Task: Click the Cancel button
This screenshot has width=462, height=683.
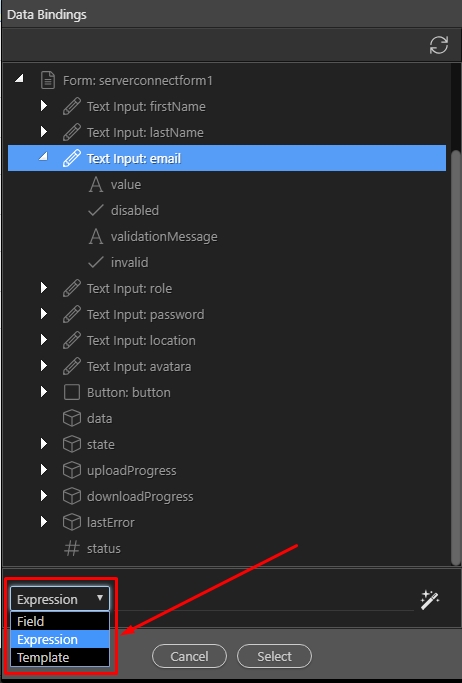Action: click(189, 656)
